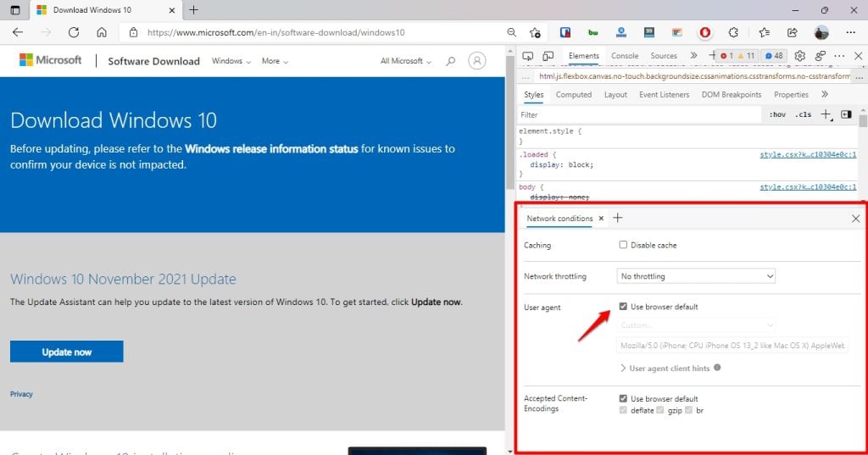Click the User agent client hints info icon
Viewport: 868px width, 455px height.
pyautogui.click(x=717, y=368)
